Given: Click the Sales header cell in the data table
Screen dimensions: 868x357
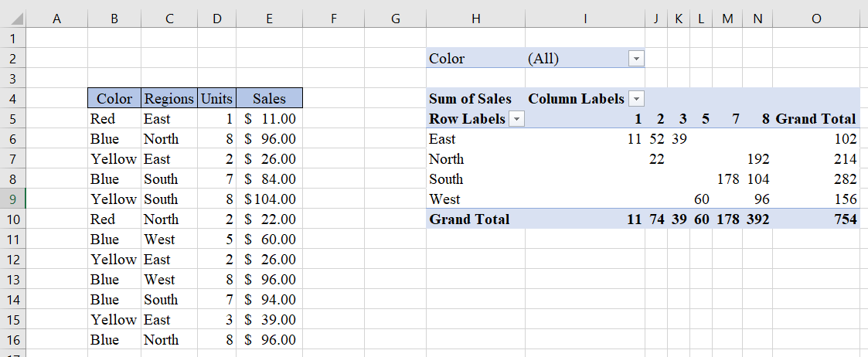Looking at the screenshot, I should [269, 99].
